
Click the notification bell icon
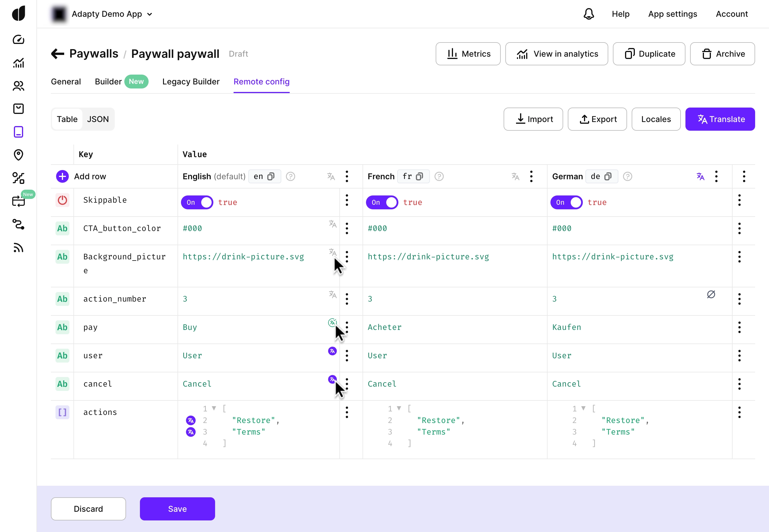[589, 14]
